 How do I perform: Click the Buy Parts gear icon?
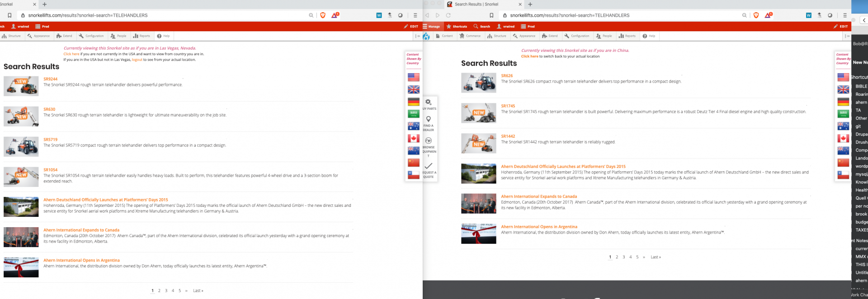coord(429,102)
